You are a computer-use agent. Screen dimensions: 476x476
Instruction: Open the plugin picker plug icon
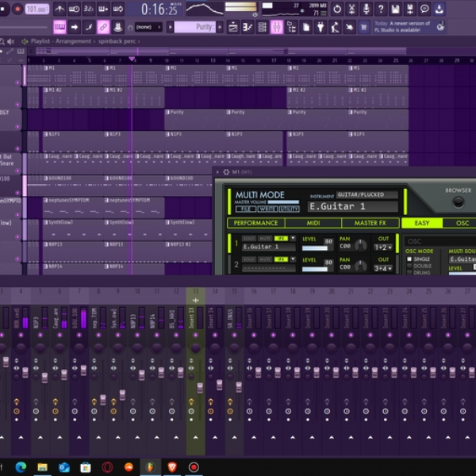(321, 27)
